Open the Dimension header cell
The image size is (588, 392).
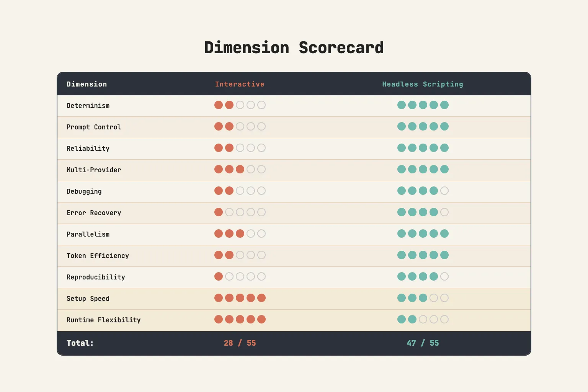click(87, 84)
